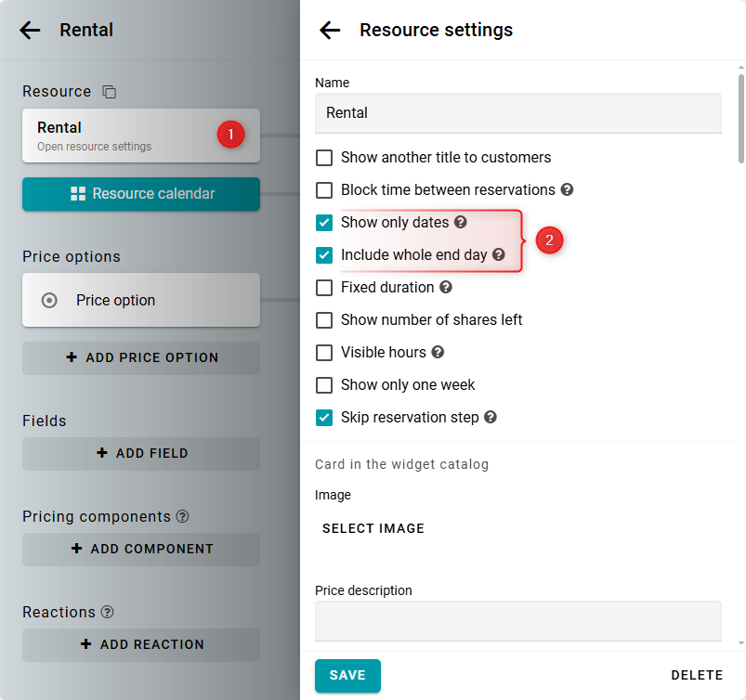
Task: Click the Select Image button
Action: point(373,528)
